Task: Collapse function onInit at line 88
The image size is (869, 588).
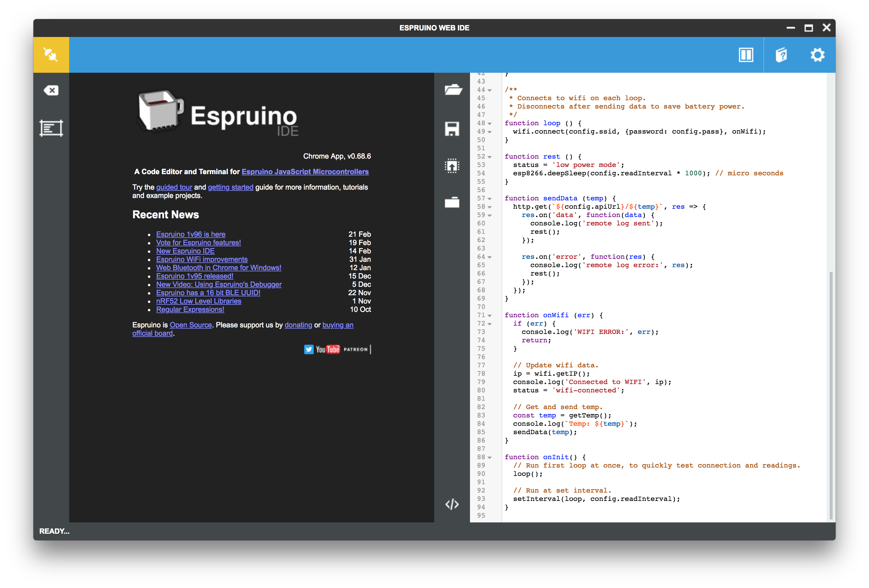Action: (x=489, y=457)
